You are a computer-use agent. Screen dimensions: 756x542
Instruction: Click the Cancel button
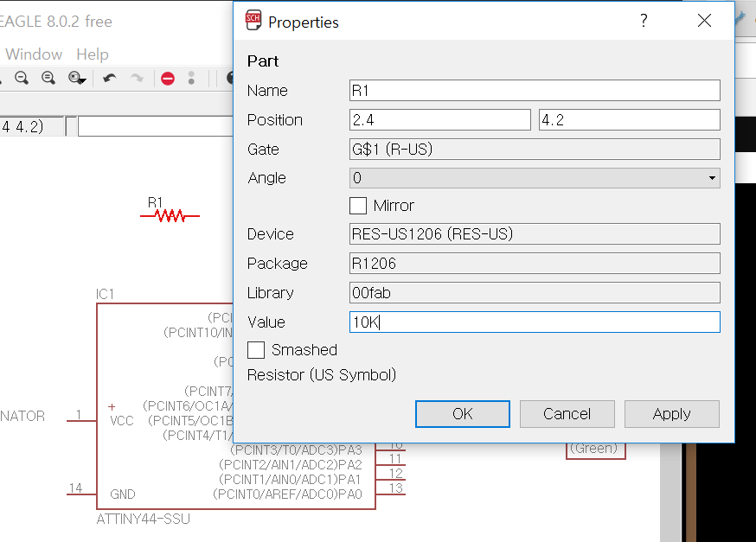tap(567, 414)
